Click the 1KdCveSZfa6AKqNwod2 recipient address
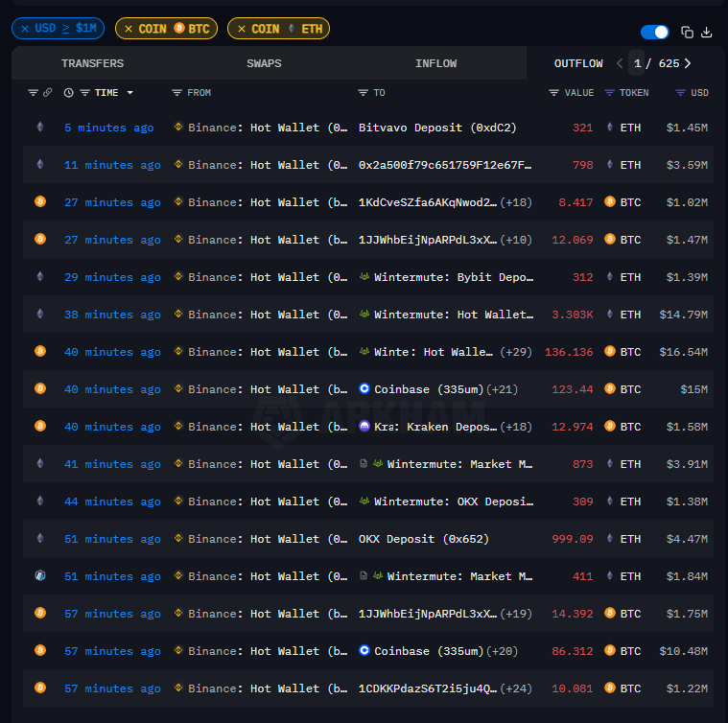728x723 pixels. (x=428, y=202)
